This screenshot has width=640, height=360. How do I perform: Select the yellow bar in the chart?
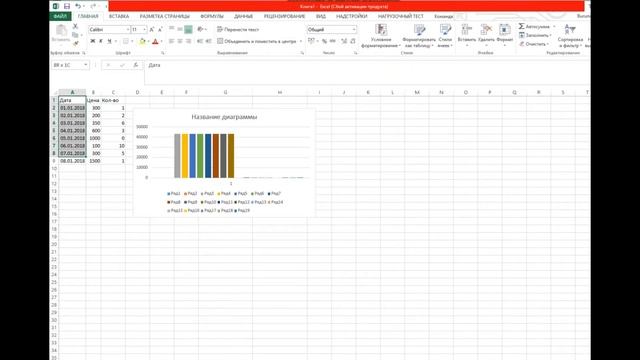pyautogui.click(x=185, y=156)
